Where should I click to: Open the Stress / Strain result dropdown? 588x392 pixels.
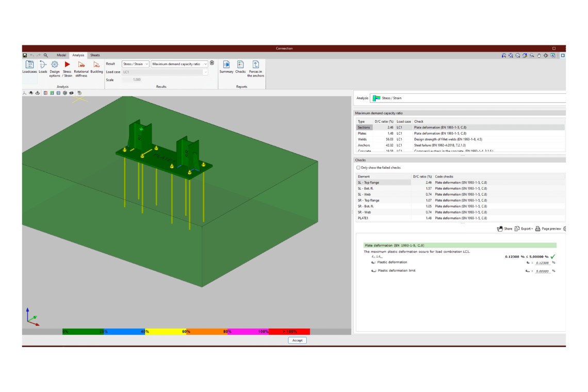[136, 64]
